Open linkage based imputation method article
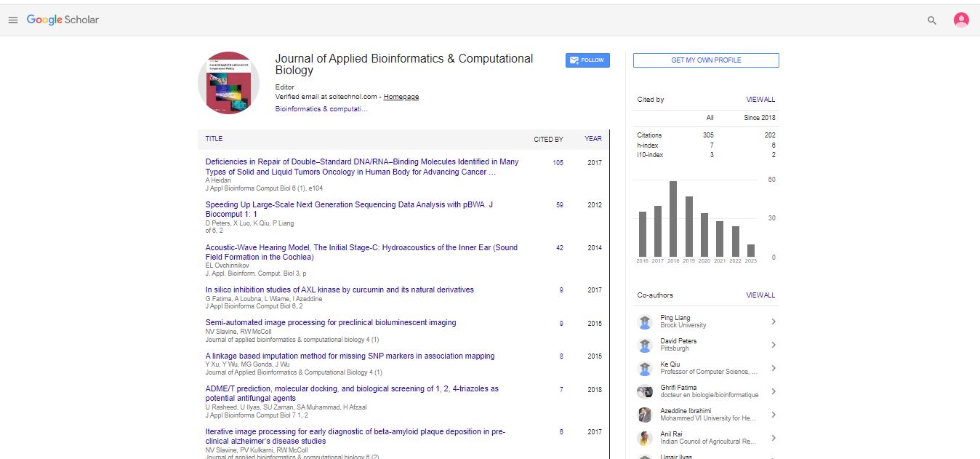Image resolution: width=980 pixels, height=459 pixels. click(350, 356)
